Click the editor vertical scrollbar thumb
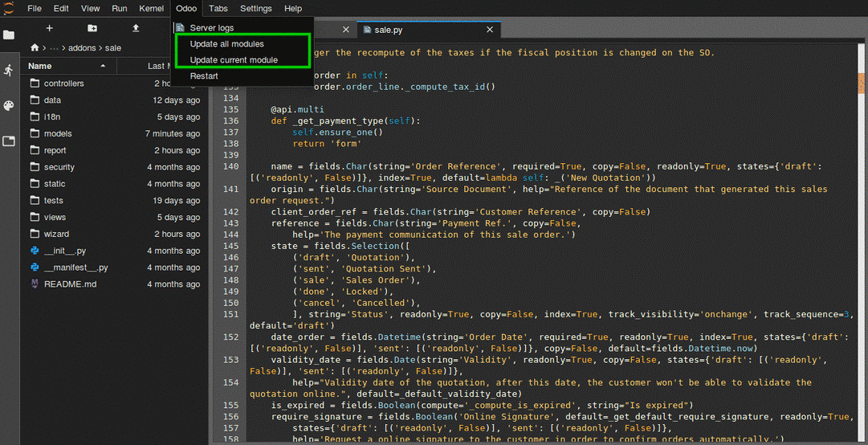 (861, 84)
